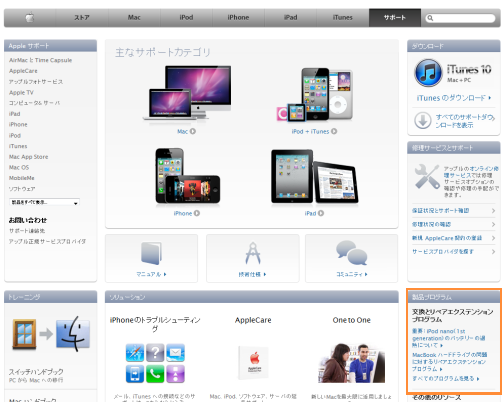The height and width of the screenshot is (402, 504).
Task: Open iPhone link in the sidebar list
Action: [18, 125]
